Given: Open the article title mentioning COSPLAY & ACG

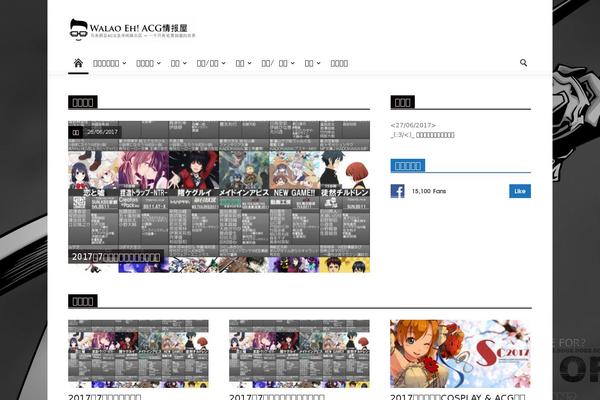Looking at the screenshot, I should point(458,397).
